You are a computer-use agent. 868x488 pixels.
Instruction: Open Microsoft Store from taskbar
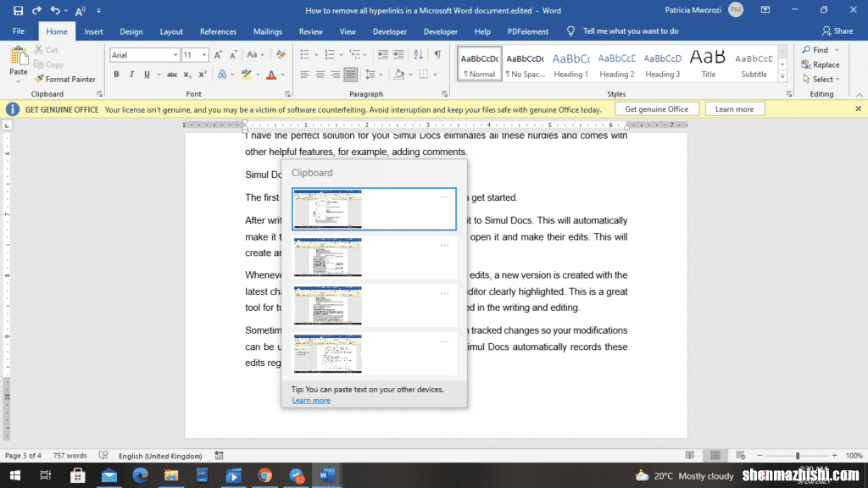point(77,475)
